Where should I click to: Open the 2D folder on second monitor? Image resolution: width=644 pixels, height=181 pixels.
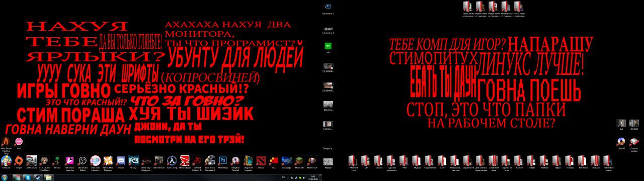tap(366, 162)
